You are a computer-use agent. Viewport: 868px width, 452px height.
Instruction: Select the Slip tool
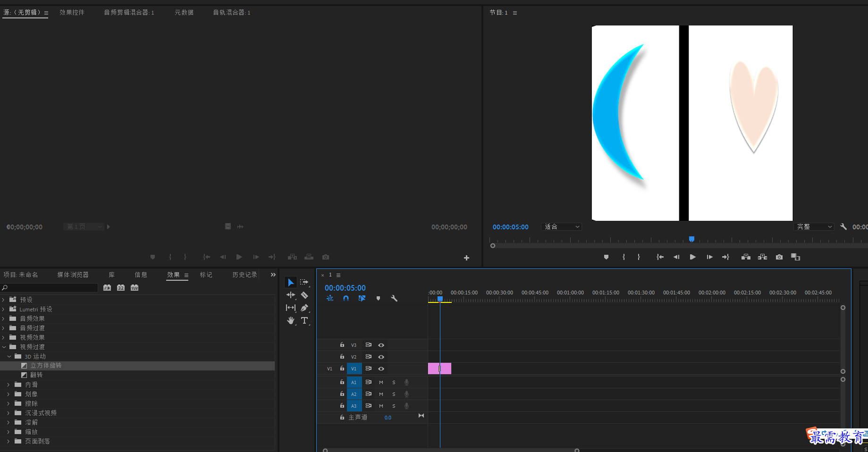pyautogui.click(x=291, y=308)
